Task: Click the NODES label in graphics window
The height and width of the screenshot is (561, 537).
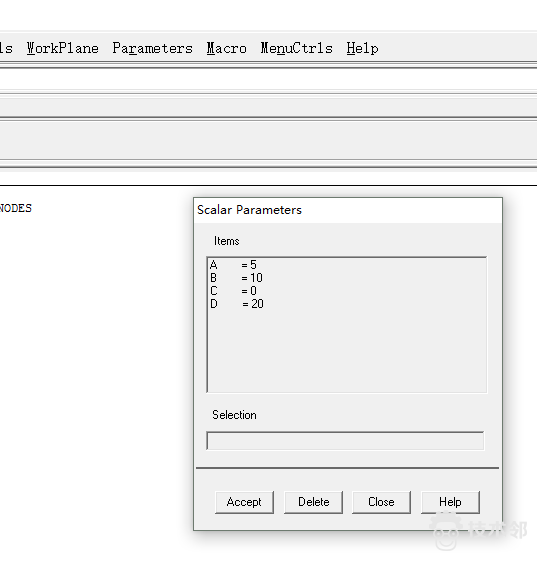Action: (x=16, y=208)
